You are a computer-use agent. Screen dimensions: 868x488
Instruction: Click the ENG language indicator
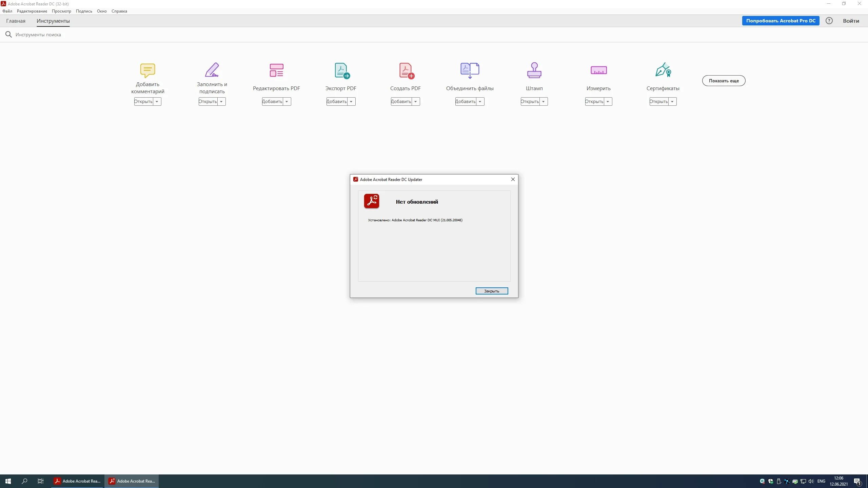[821, 481]
